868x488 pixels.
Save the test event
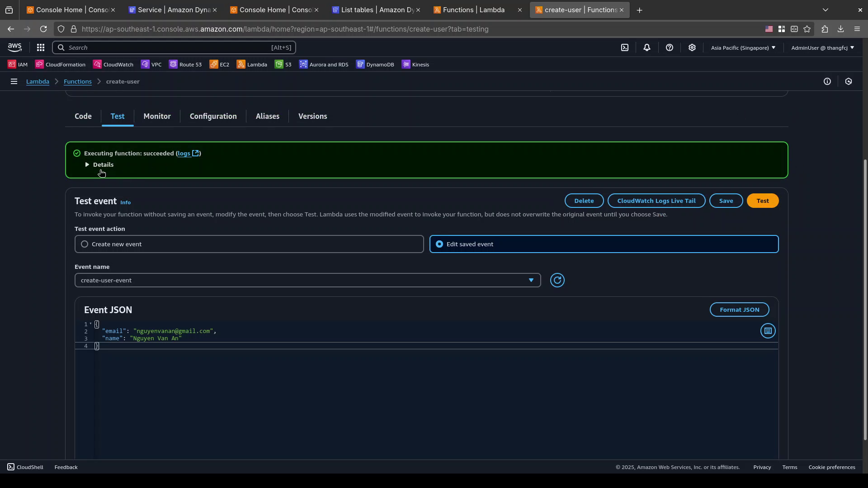tap(726, 201)
